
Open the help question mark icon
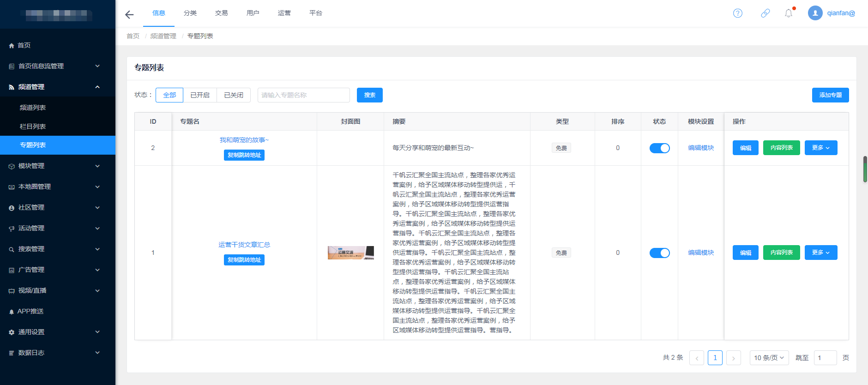click(x=738, y=13)
